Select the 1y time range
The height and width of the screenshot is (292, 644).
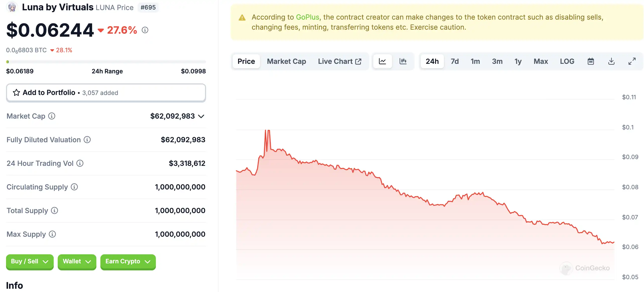click(518, 61)
